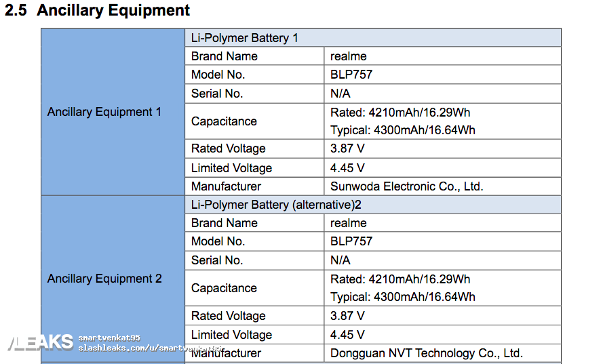Screen dimensions: 603x364
Task: Click the 'realme' value for alternative battery 2
Action: pos(348,223)
